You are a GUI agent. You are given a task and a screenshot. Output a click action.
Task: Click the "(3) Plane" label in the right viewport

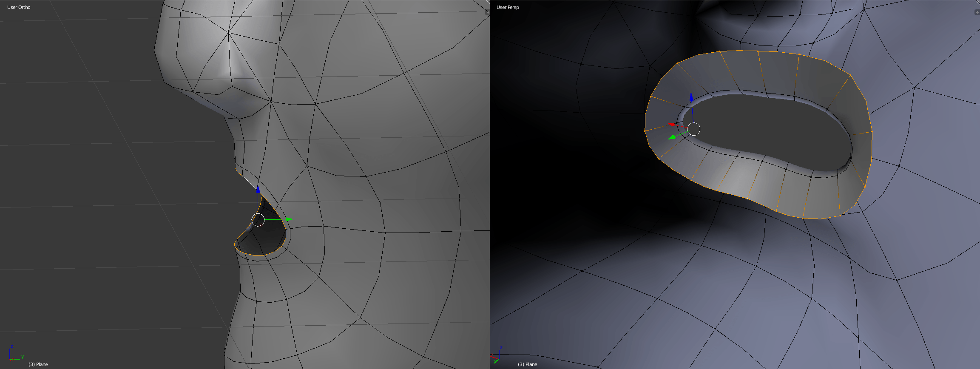(x=527, y=364)
